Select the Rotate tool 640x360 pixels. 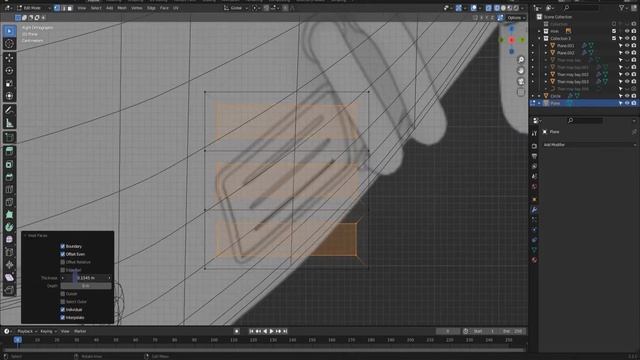[9, 71]
